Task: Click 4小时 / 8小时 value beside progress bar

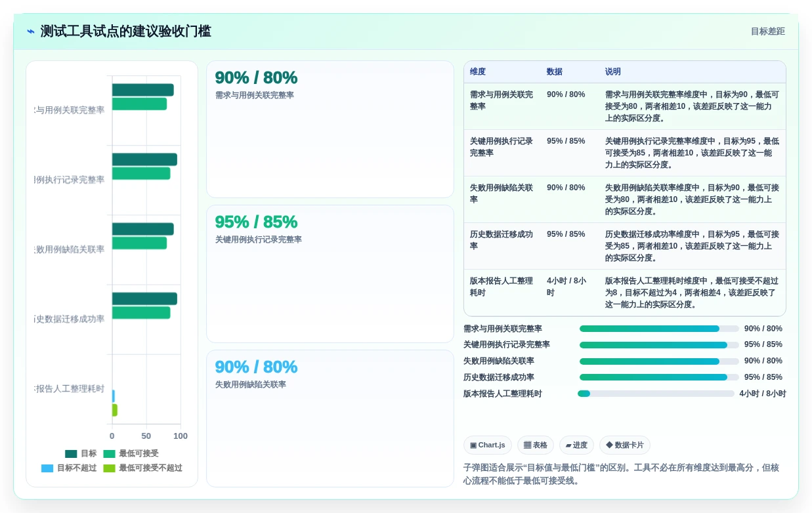Action: click(763, 394)
